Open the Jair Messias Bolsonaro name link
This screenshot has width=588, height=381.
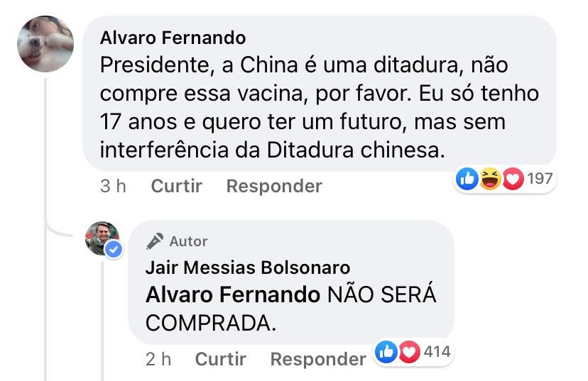248,267
